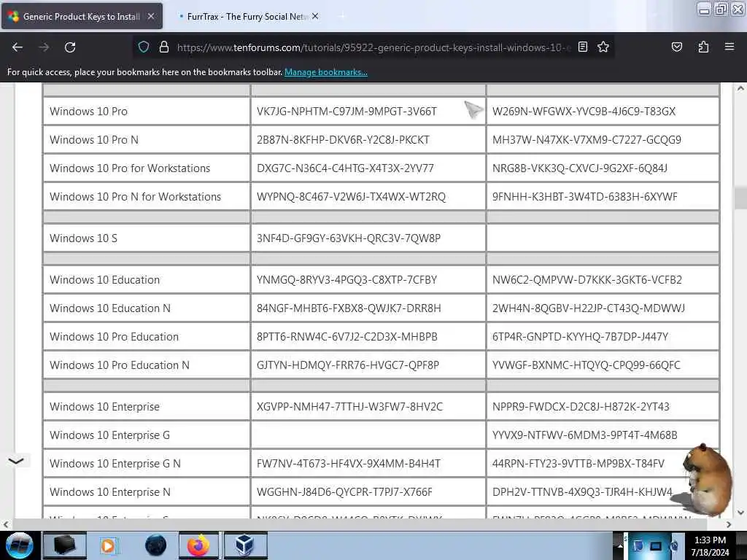This screenshot has height=560, width=747.
Task: Select the Windows 10 Enterprise label
Action: pos(105,407)
